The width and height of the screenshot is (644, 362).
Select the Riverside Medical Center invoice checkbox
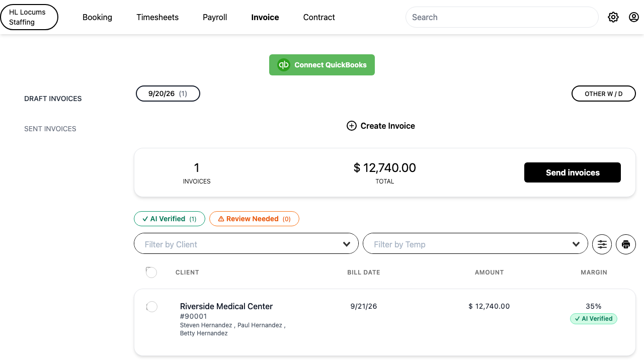(151, 306)
